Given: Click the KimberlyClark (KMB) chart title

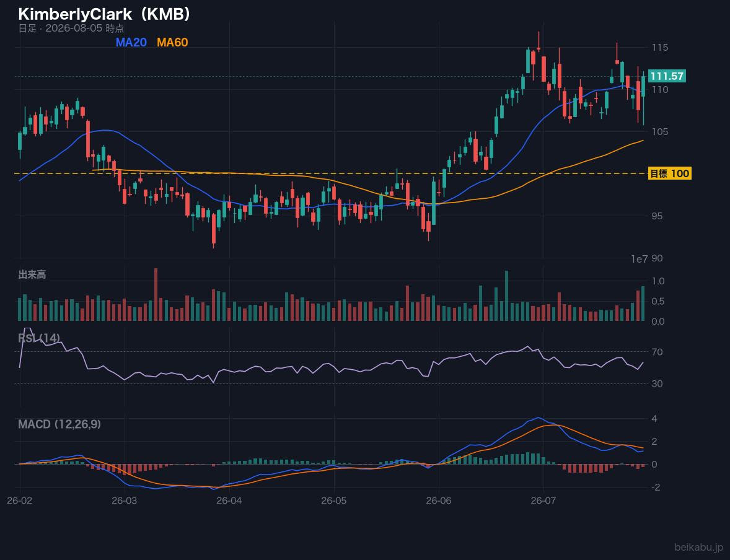Looking at the screenshot, I should pyautogui.click(x=105, y=14).
